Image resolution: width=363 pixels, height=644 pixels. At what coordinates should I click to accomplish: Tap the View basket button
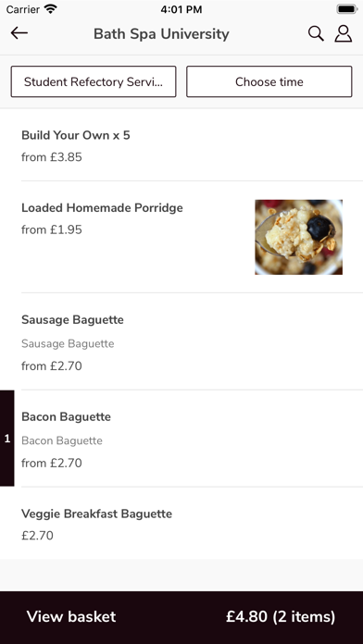[71, 617]
